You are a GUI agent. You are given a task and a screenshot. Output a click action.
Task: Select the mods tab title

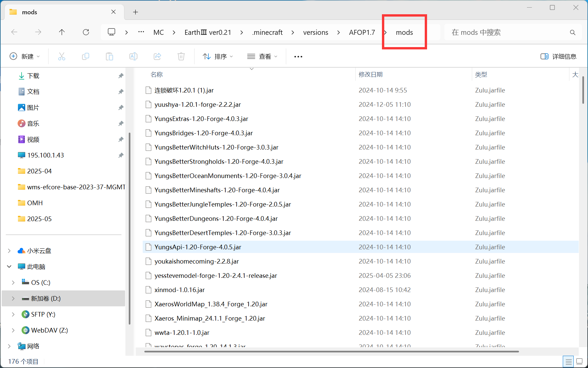(x=30, y=12)
